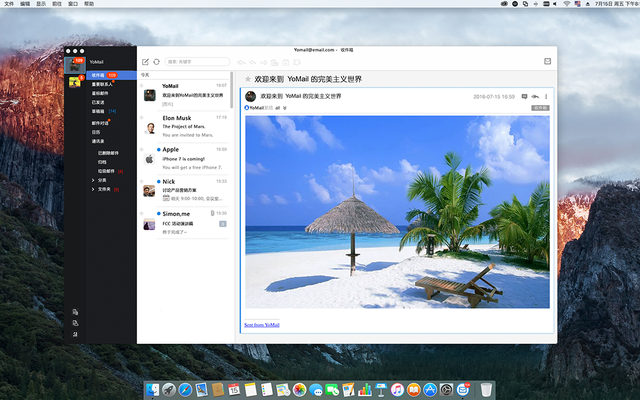Click the reply arrow icon in message header

tap(535, 96)
